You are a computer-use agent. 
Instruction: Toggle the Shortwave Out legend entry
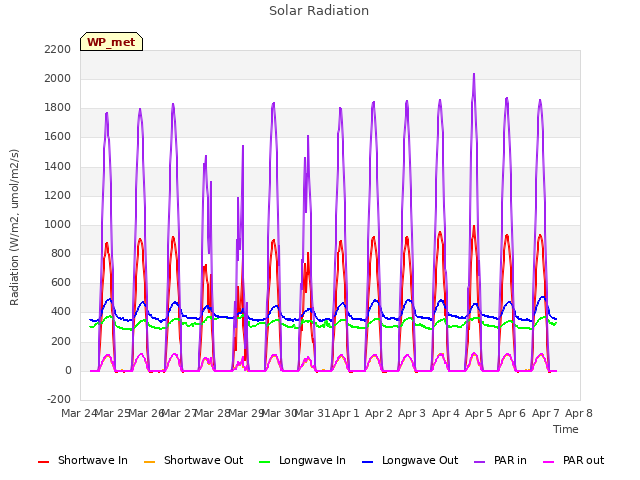click(193, 460)
